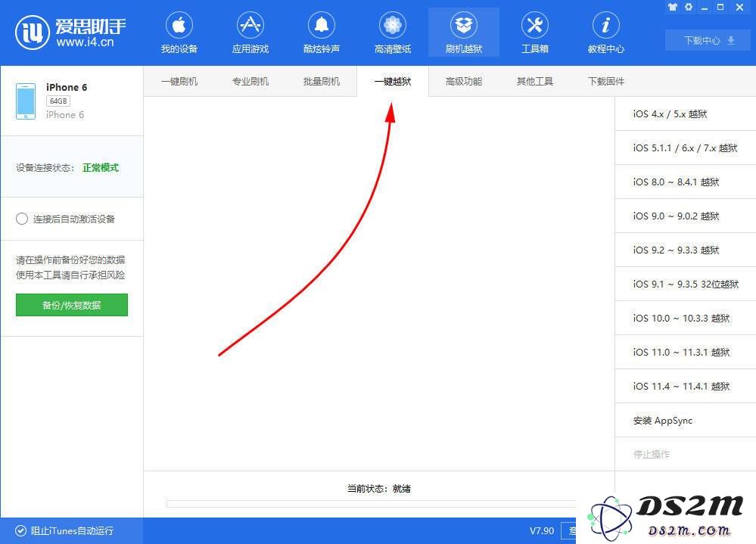
Task: Choose iOS 4.x / 5.x 越狱
Action: [686, 113]
